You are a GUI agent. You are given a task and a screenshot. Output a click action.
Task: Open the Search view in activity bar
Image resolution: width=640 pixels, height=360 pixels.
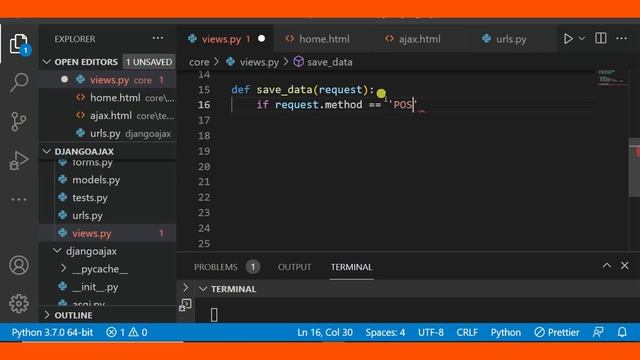coord(19,82)
